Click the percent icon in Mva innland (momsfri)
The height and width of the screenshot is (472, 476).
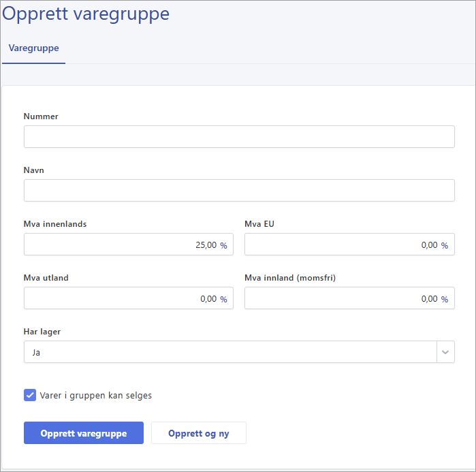tap(445, 299)
